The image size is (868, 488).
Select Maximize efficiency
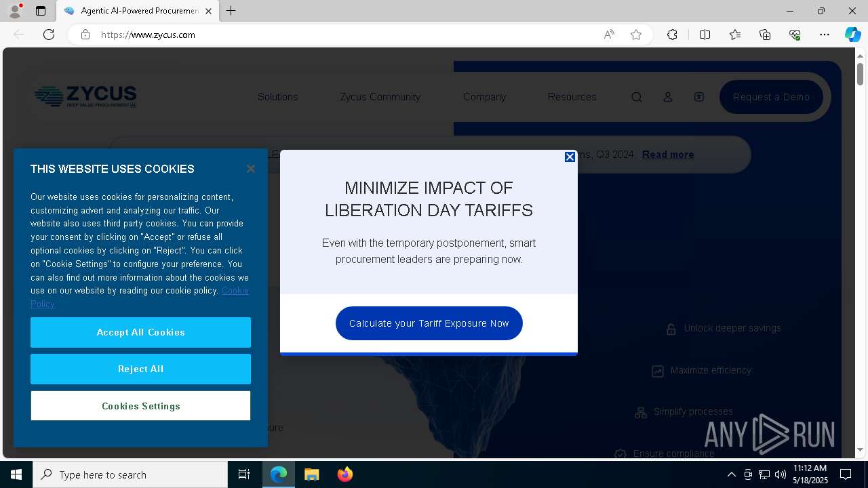click(711, 370)
